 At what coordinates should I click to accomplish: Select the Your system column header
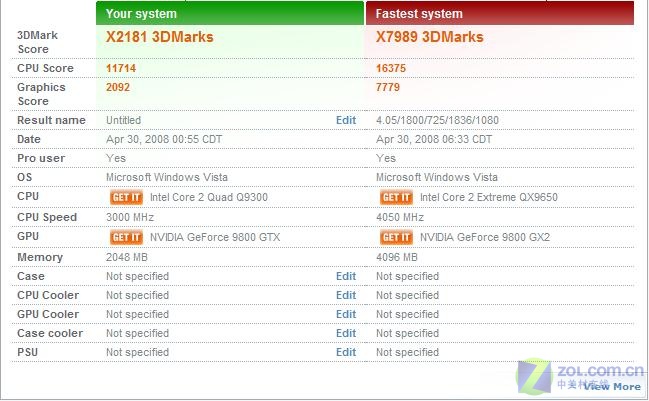[230, 13]
